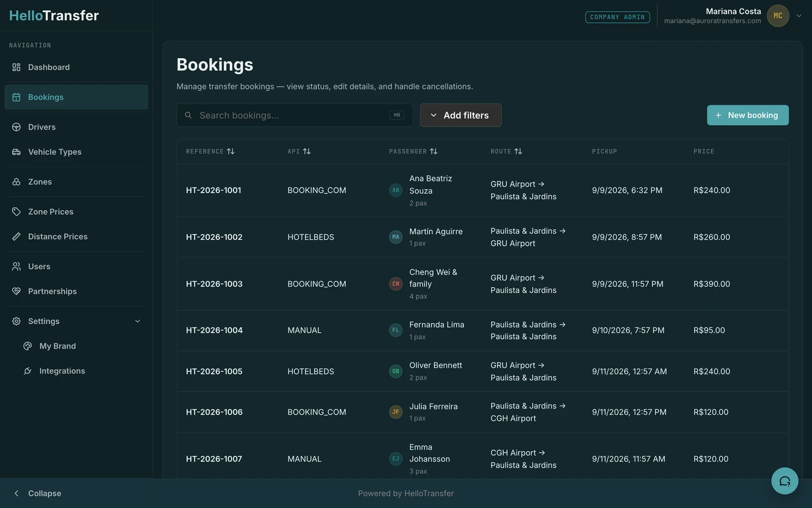This screenshot has height=508, width=812.
Task: Click the Collapse arrow icon
Action: click(16, 493)
